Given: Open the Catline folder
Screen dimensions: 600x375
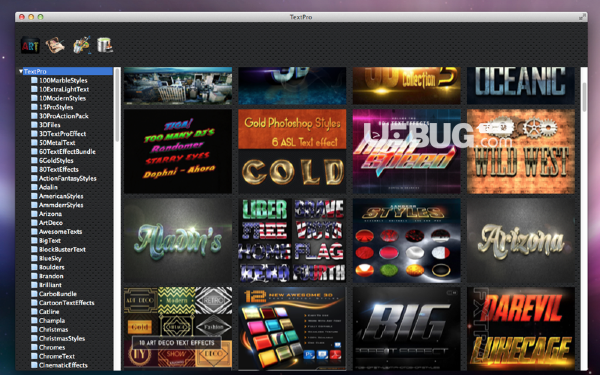Looking at the screenshot, I should point(49,311).
